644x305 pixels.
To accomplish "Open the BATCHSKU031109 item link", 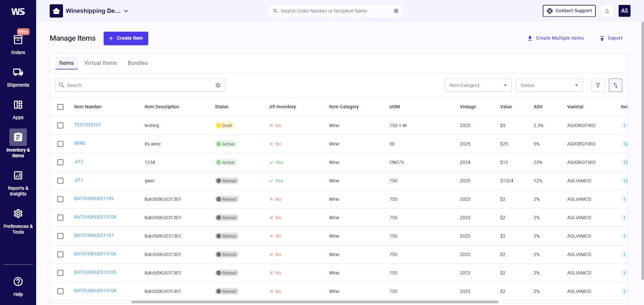I will (94, 199).
